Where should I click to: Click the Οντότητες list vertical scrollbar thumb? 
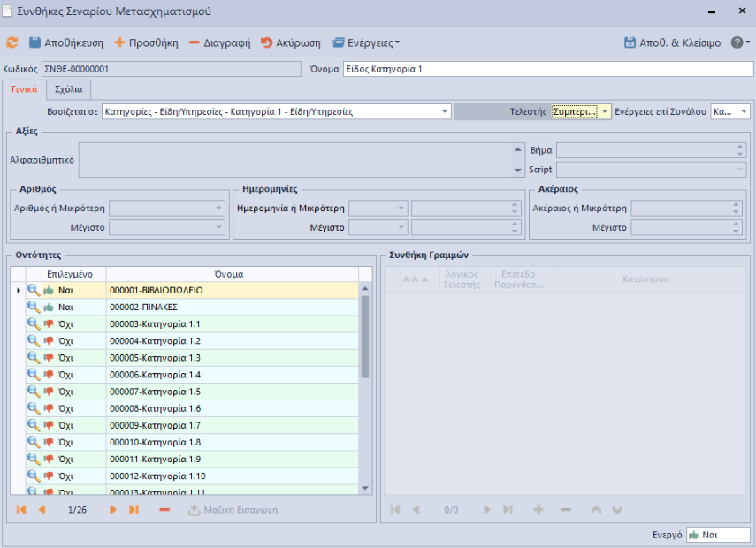pyautogui.click(x=365, y=337)
